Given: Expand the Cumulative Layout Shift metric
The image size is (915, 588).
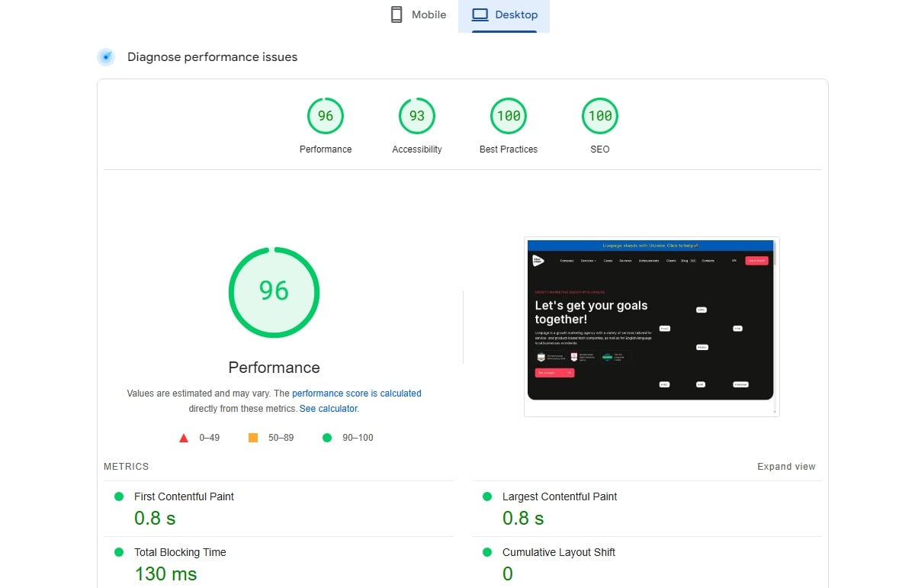Looking at the screenshot, I should pyautogui.click(x=558, y=552).
